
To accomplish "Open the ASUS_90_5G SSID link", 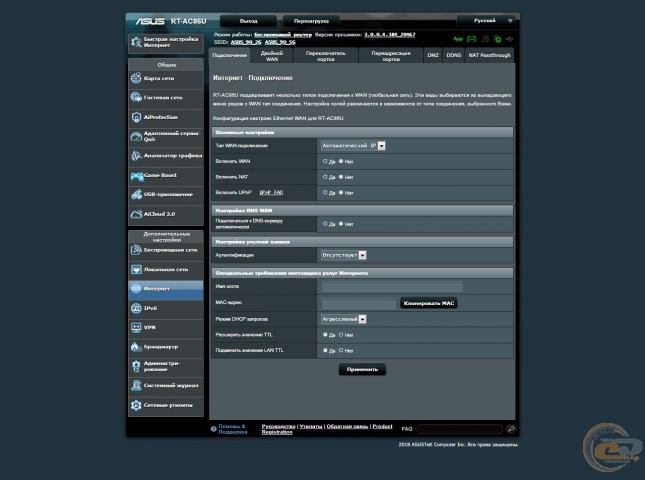I will [280, 42].
